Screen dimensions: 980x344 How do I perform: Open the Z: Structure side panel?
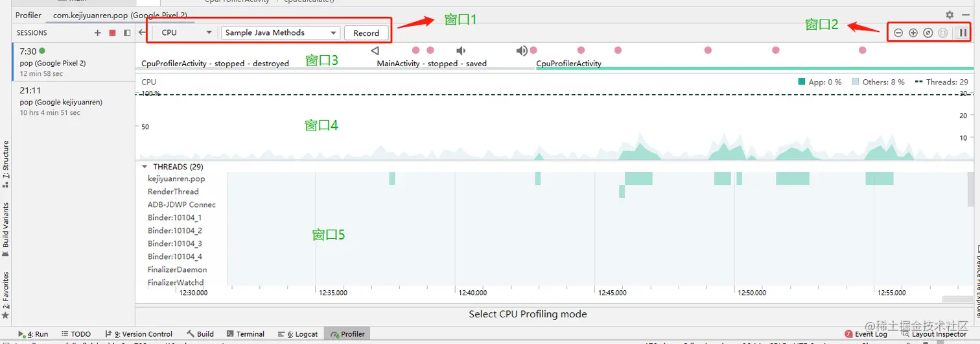coord(6,164)
